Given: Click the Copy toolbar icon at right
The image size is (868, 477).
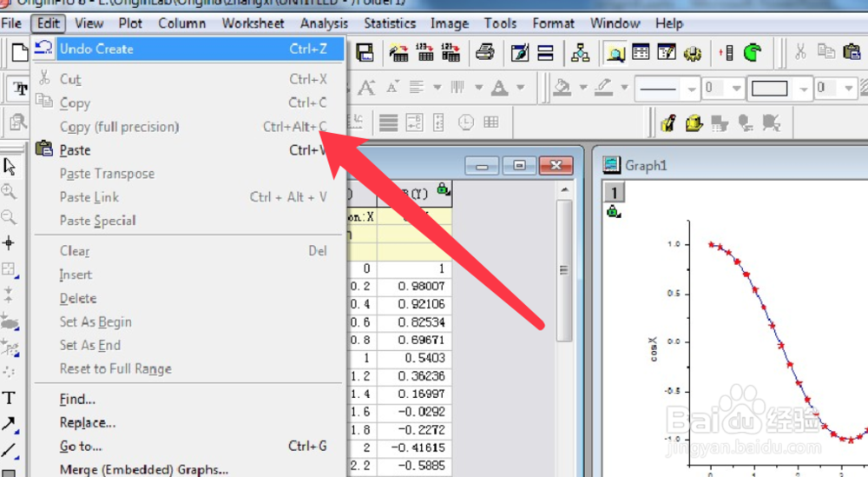Looking at the screenshot, I should tap(826, 52).
